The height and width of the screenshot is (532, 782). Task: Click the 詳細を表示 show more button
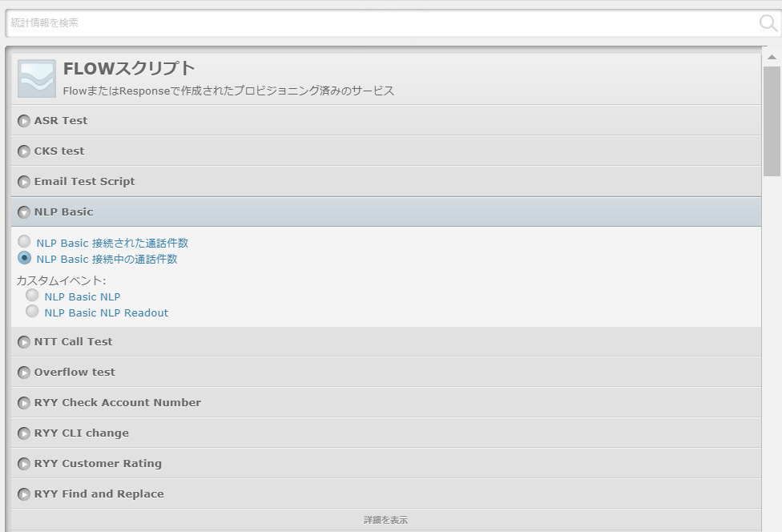pos(386,520)
